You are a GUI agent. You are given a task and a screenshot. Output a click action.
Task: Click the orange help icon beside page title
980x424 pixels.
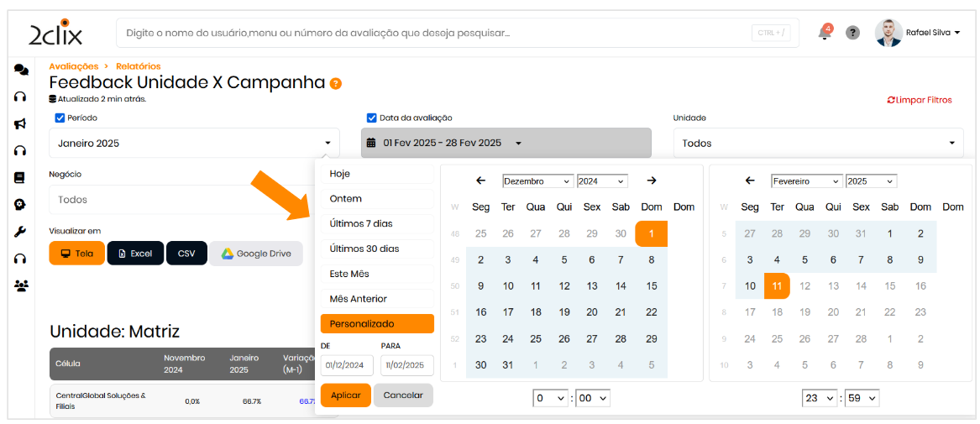coord(336,83)
